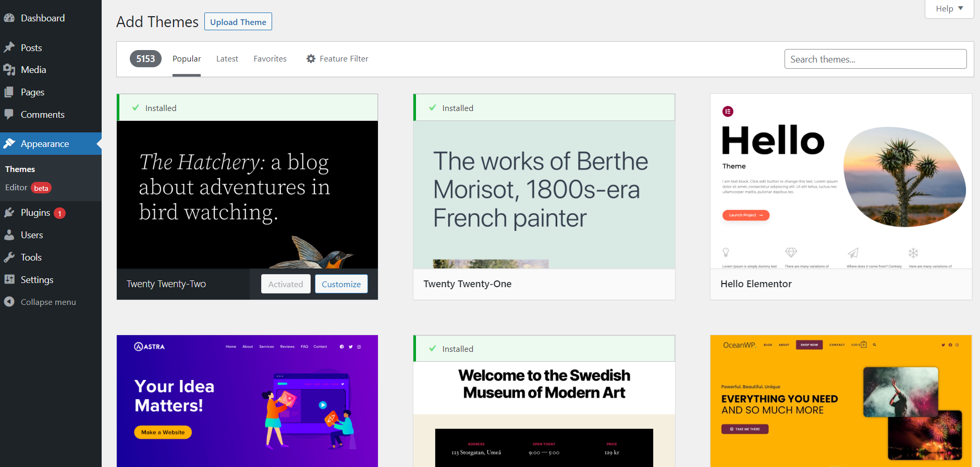The image size is (980, 467).
Task: Click the Dashboard gauge icon
Action: 9,18
